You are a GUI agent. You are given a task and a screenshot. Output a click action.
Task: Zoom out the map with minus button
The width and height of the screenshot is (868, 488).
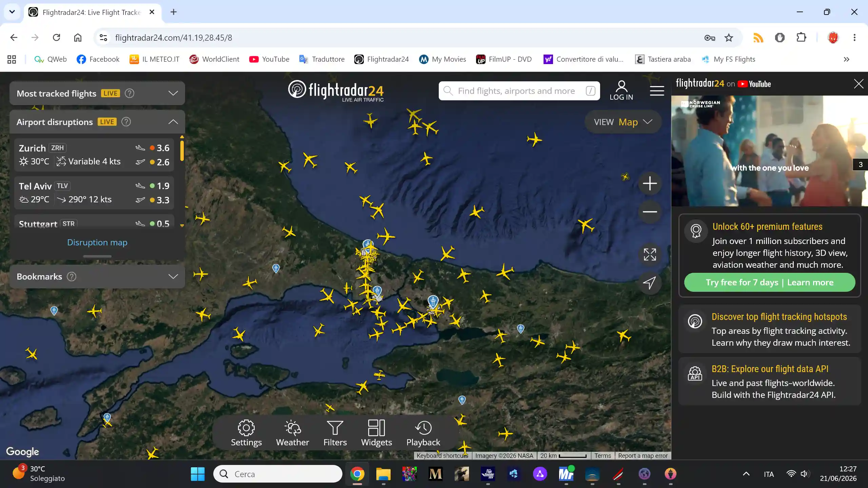click(650, 212)
